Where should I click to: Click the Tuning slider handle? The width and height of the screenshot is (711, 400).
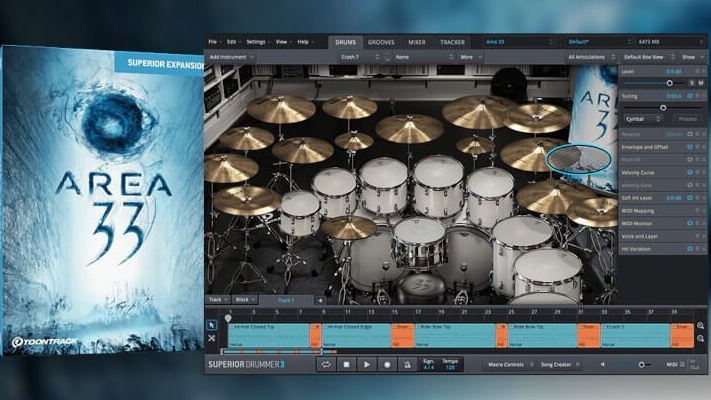663,108
